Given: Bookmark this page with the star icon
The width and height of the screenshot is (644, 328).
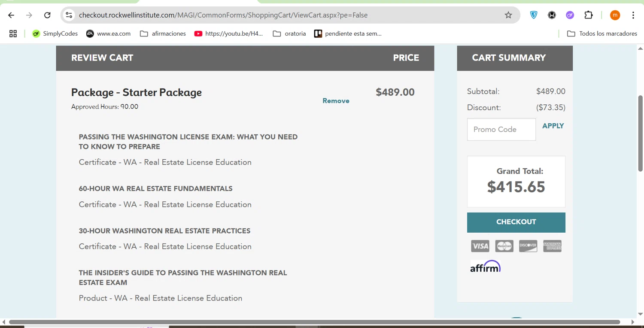Looking at the screenshot, I should click(x=508, y=15).
